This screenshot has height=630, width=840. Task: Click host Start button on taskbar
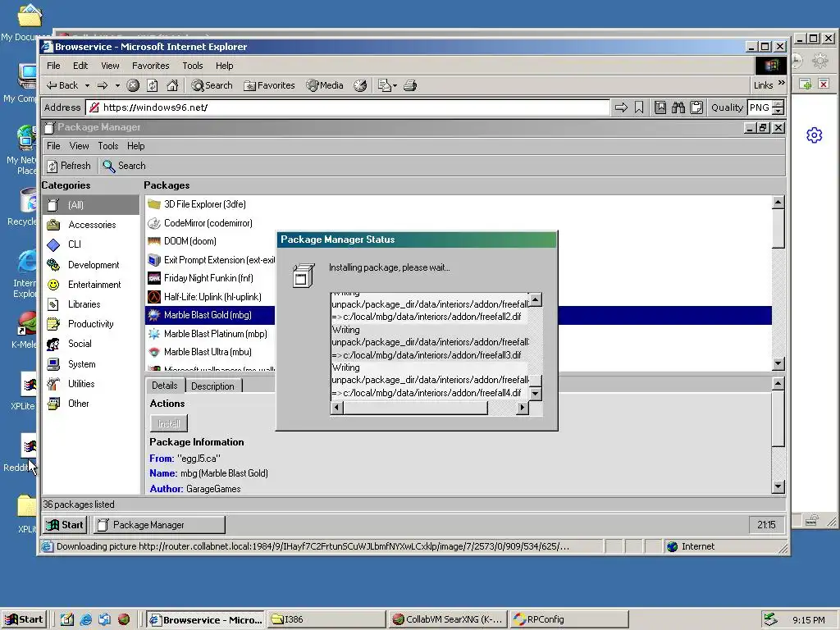tap(24, 619)
